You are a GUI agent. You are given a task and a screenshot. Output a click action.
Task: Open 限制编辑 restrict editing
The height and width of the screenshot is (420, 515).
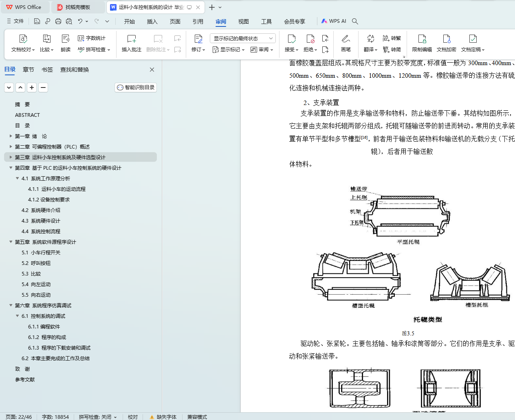tap(422, 44)
